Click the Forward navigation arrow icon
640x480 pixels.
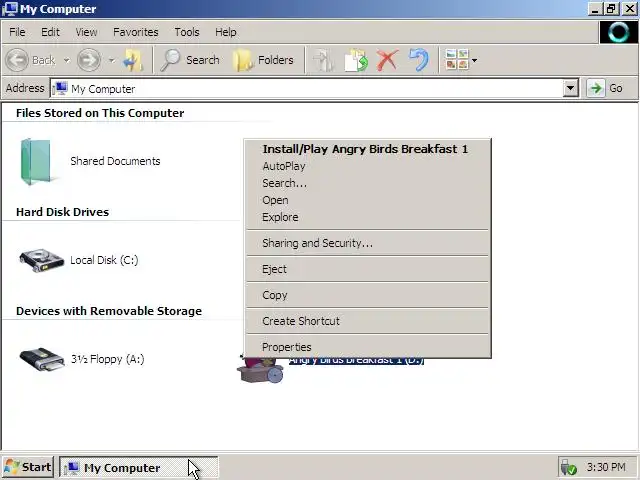89,60
